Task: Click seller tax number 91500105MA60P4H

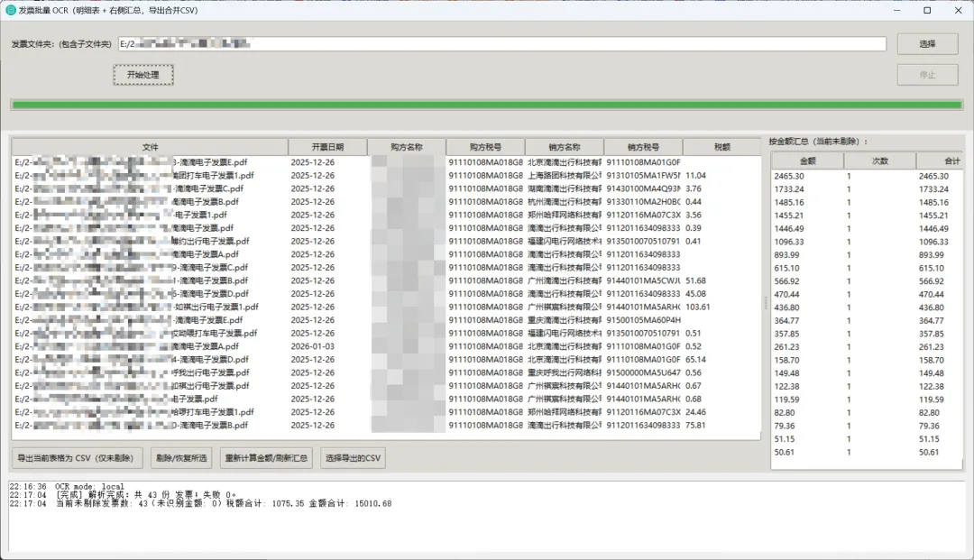Action: pyautogui.click(x=643, y=320)
